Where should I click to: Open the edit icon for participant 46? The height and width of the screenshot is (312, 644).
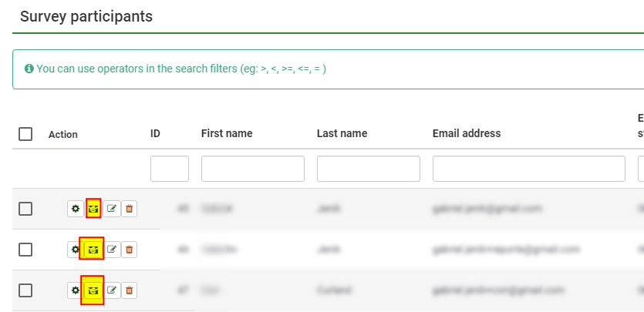112,249
